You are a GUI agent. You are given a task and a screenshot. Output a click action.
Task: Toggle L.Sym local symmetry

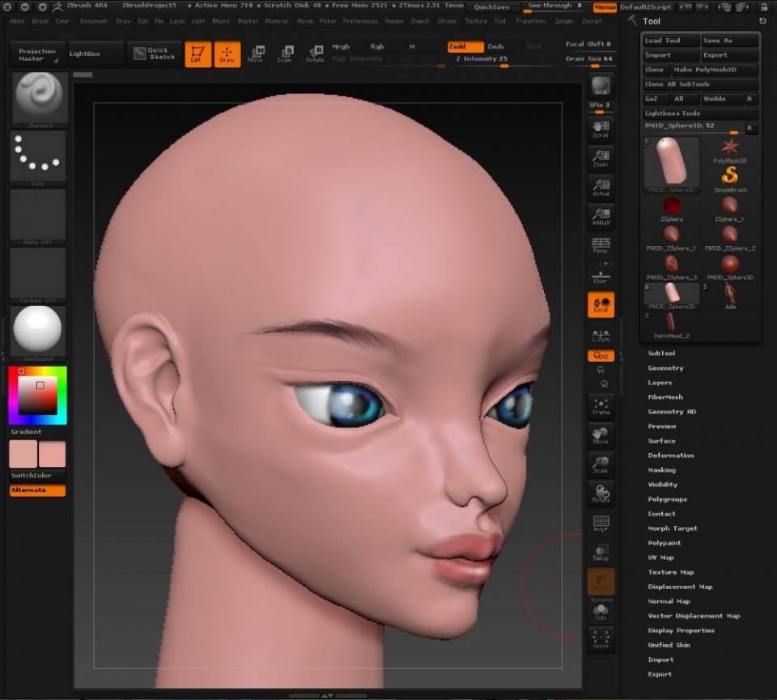(601, 335)
